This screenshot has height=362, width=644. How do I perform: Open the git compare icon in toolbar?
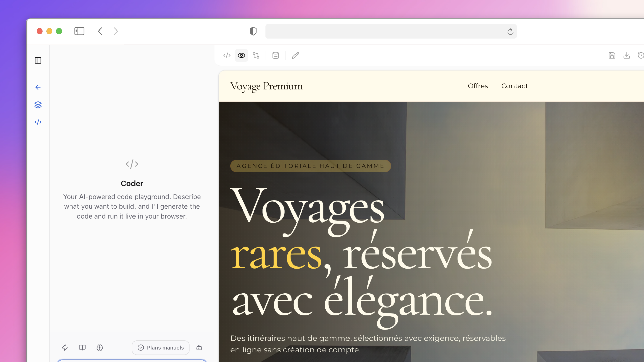(x=256, y=55)
